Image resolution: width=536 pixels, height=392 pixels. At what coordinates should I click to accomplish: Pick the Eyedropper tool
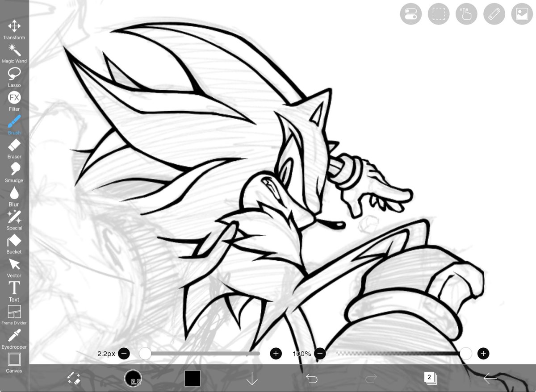point(14,339)
